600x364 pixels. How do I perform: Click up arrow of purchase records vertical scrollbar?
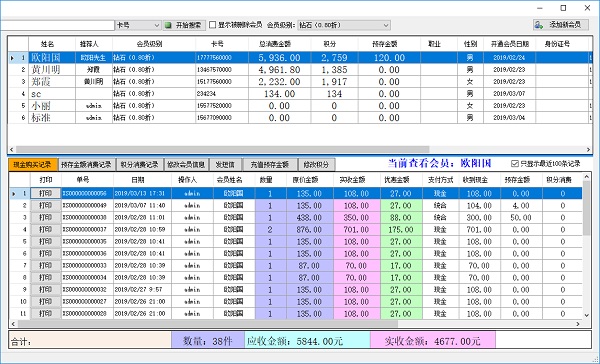pos(587,177)
